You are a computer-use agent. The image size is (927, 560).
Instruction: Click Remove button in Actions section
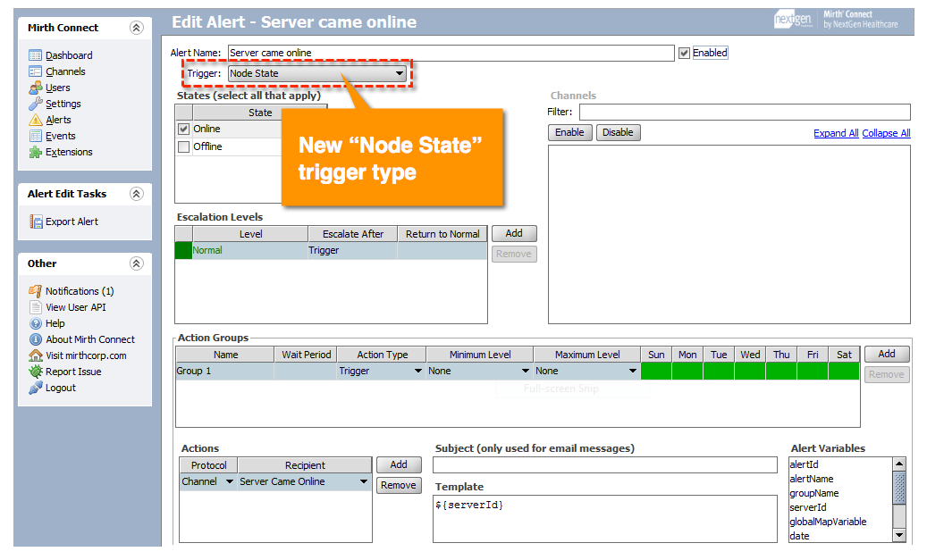[399, 485]
